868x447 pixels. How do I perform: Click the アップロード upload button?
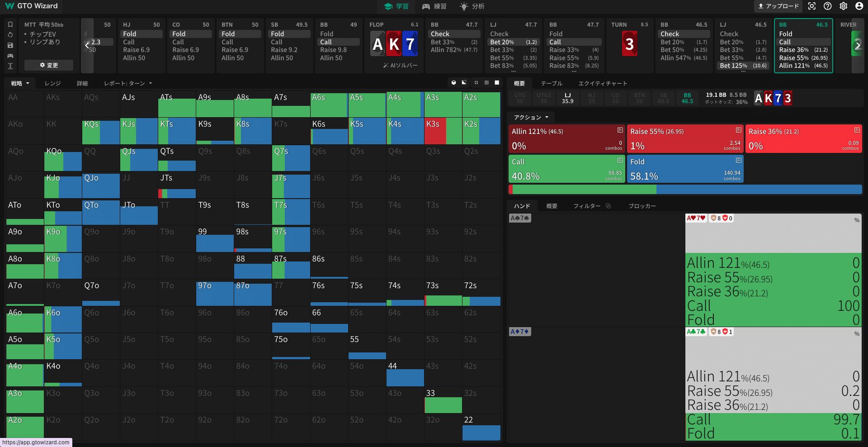coord(778,6)
